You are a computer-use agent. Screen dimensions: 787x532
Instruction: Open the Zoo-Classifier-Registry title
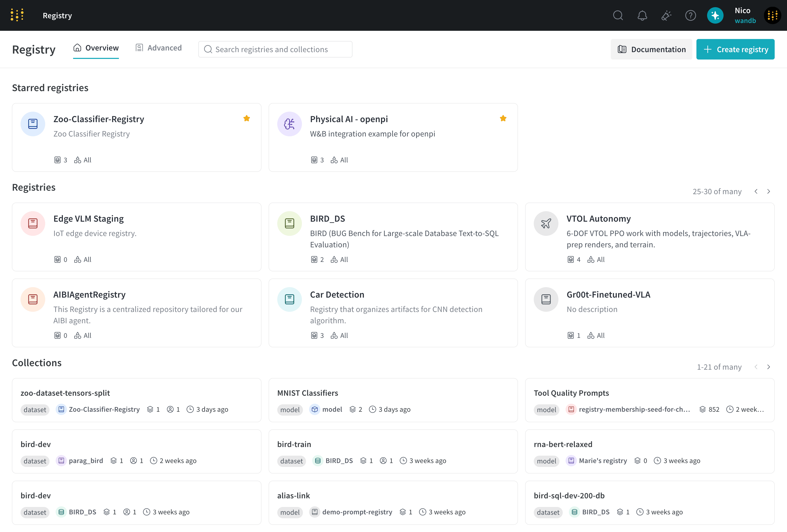click(99, 119)
